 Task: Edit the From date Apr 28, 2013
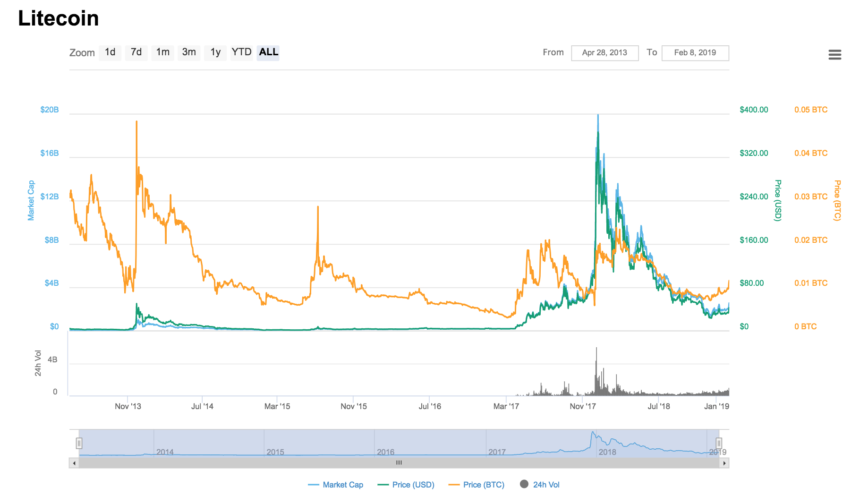(x=604, y=53)
